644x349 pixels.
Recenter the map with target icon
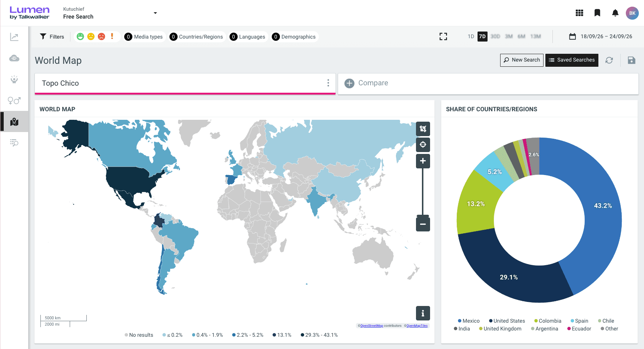(x=423, y=145)
